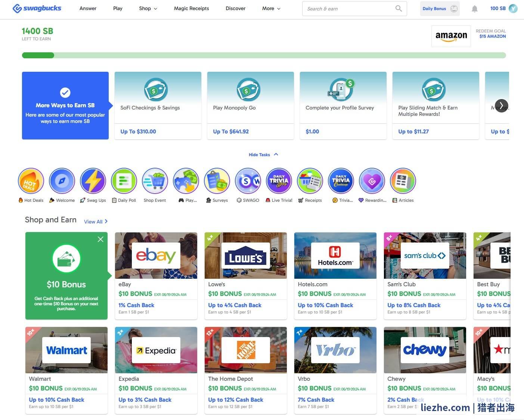This screenshot has width=524, height=420.
Task: Open the Swag Ups lightning icon
Action: pos(93,181)
